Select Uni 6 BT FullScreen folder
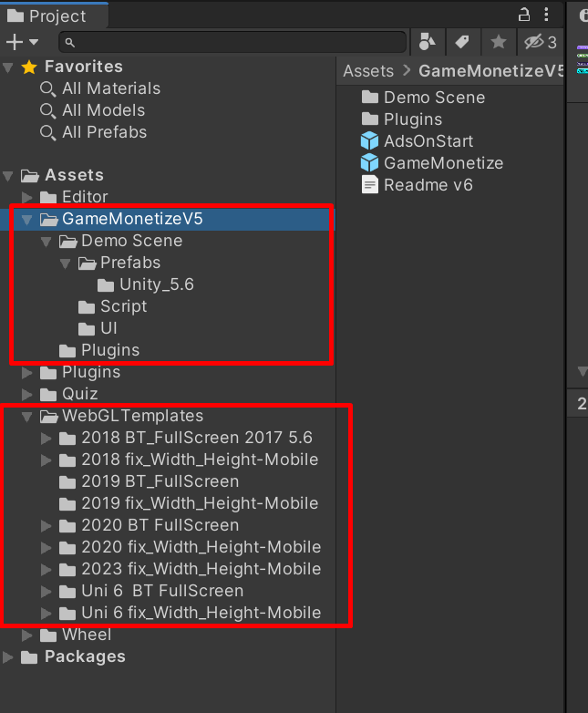Screen dimensions: 588x713 pyautogui.click(x=151, y=591)
